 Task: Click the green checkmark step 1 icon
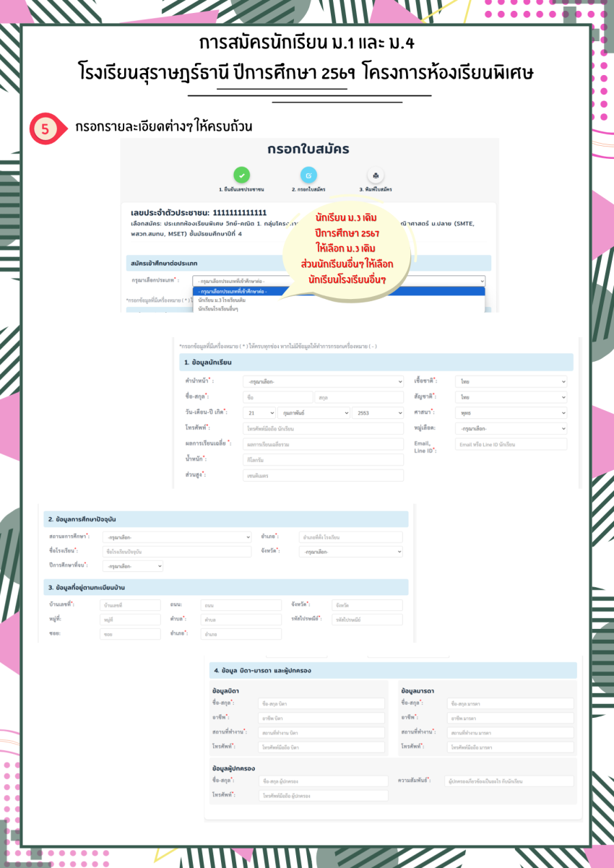click(x=242, y=175)
